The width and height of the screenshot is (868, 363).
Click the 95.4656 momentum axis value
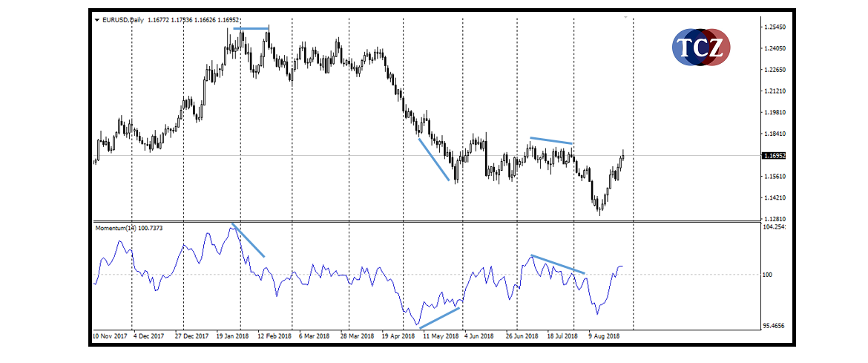(x=775, y=326)
